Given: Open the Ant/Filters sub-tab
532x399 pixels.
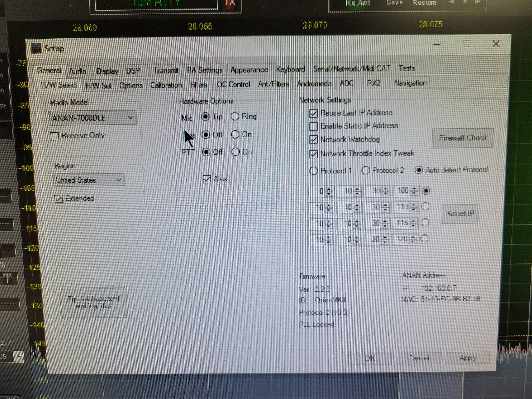Looking at the screenshot, I should click(273, 84).
